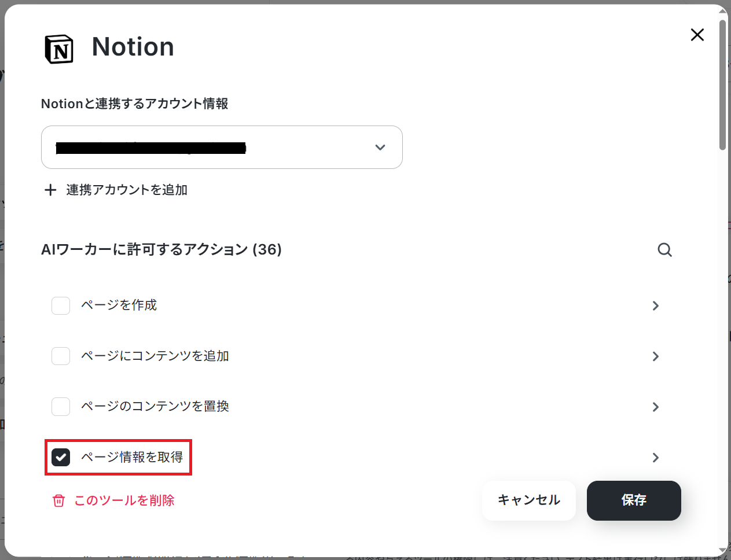
Task: Click the キャンセル button
Action: coord(529,500)
